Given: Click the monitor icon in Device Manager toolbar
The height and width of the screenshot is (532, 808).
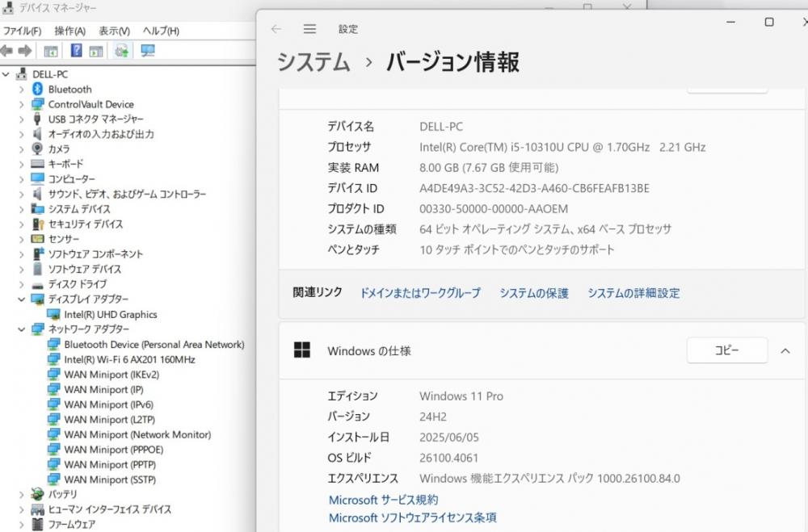Looking at the screenshot, I should coord(148,51).
